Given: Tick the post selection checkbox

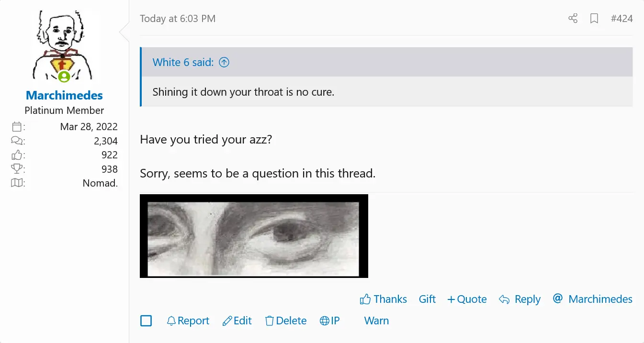Looking at the screenshot, I should pos(146,321).
